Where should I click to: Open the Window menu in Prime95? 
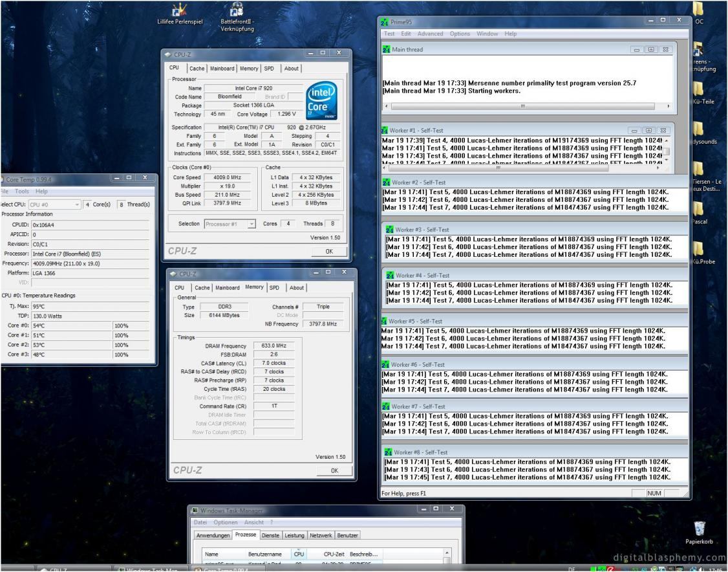click(487, 34)
